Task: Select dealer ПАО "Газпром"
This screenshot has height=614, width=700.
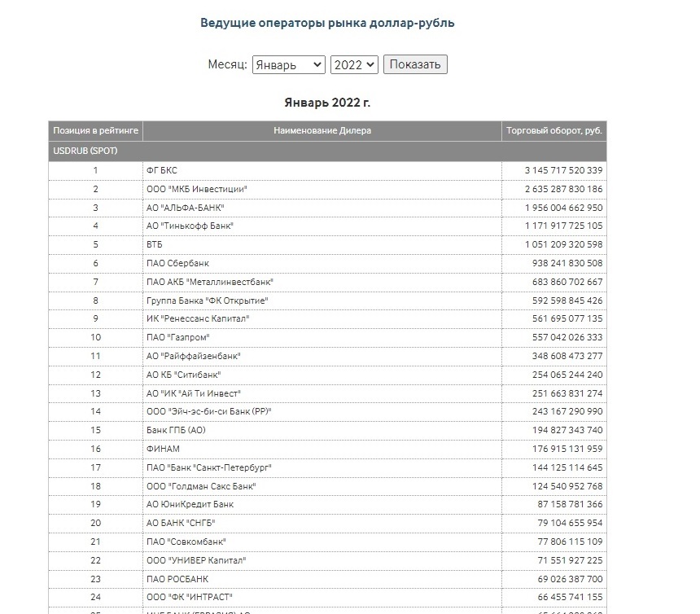Action: (177, 338)
